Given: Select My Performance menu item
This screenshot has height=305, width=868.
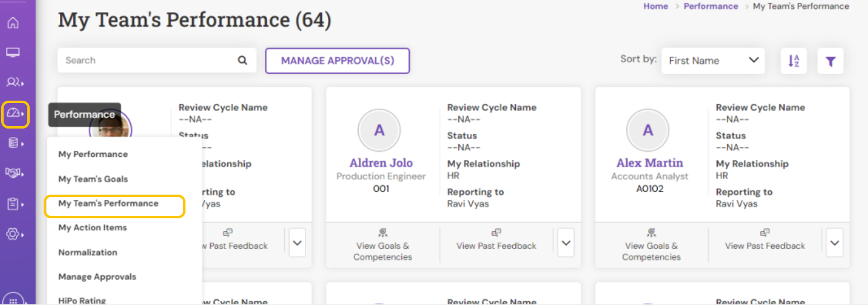Looking at the screenshot, I should click(93, 154).
